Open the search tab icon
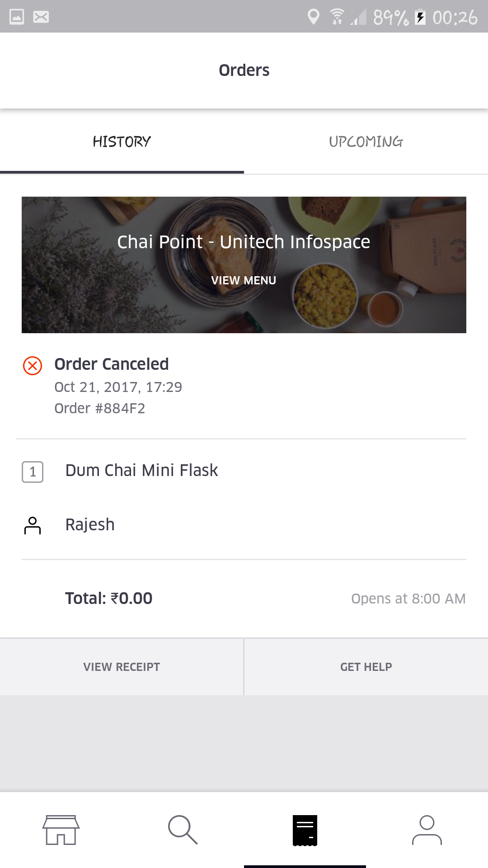The image size is (488, 868). pos(183,830)
